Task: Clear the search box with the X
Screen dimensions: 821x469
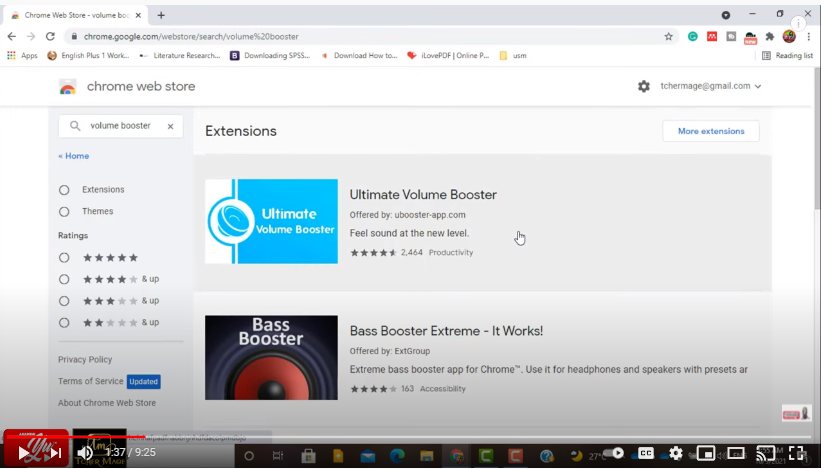Action: pyautogui.click(x=170, y=126)
